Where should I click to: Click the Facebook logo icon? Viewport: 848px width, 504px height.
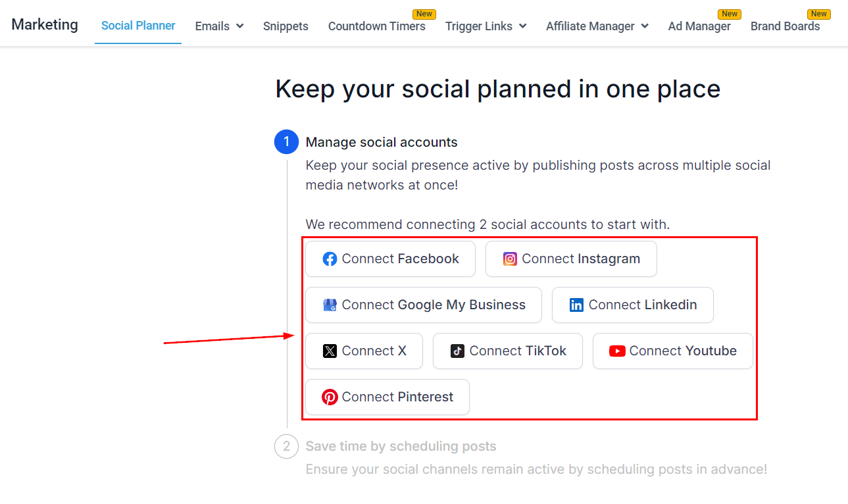[330, 259]
